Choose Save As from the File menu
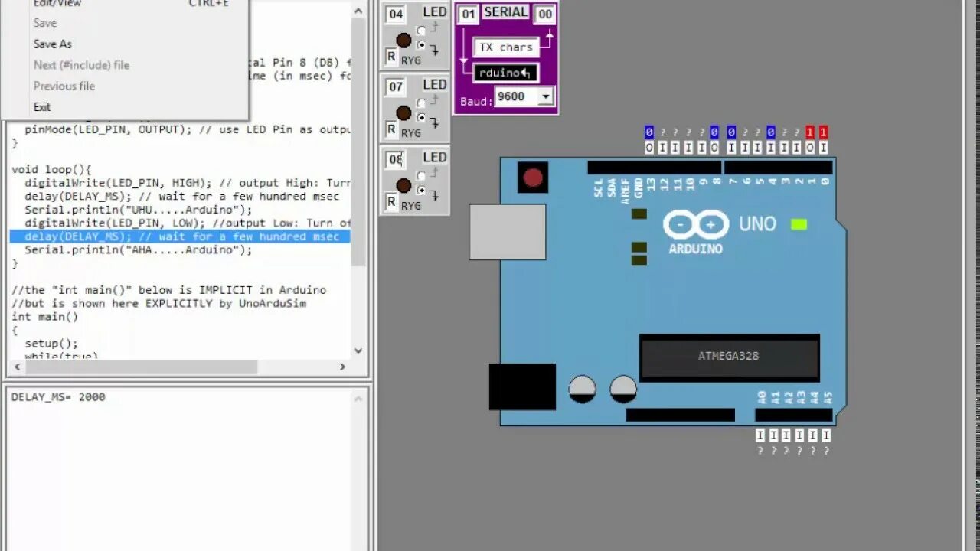This screenshot has height=551, width=980. [53, 44]
